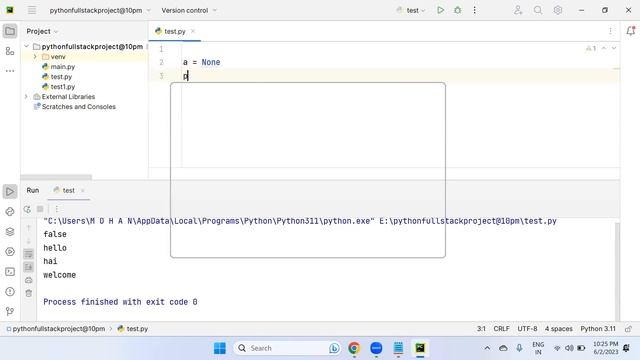Open editor tab options menu

point(610,31)
